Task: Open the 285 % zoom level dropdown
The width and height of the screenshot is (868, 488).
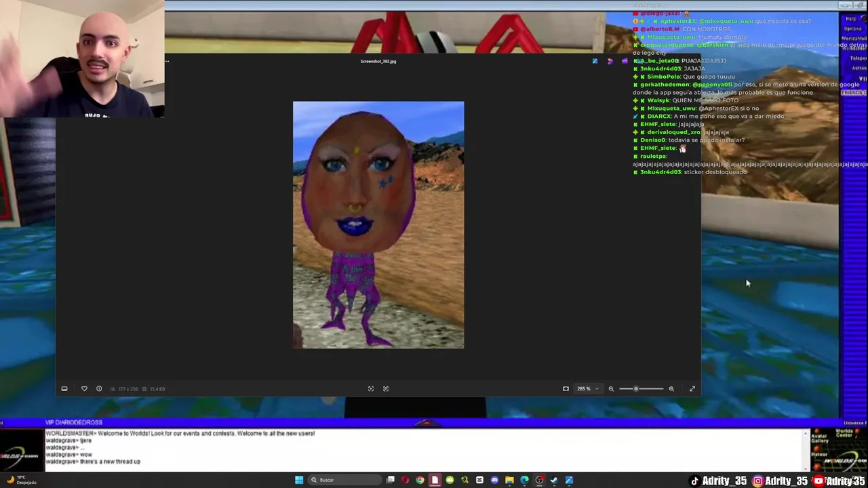Action: click(x=587, y=389)
